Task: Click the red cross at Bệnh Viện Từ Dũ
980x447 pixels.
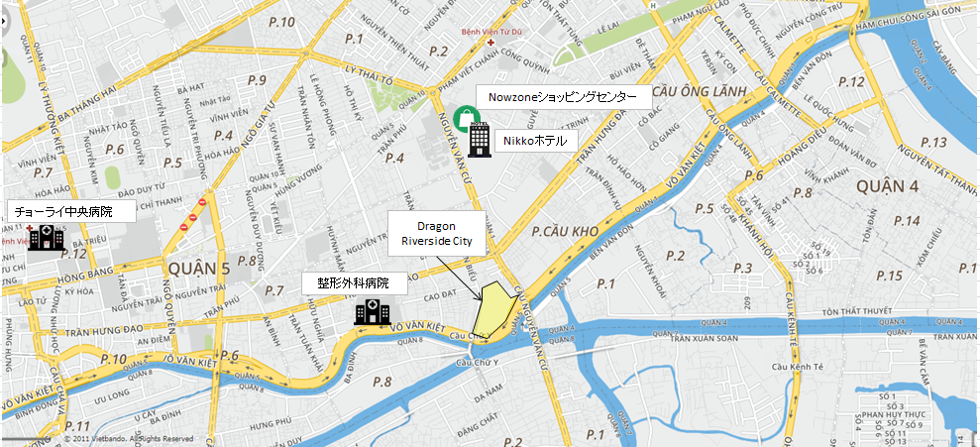Action: click(490, 44)
